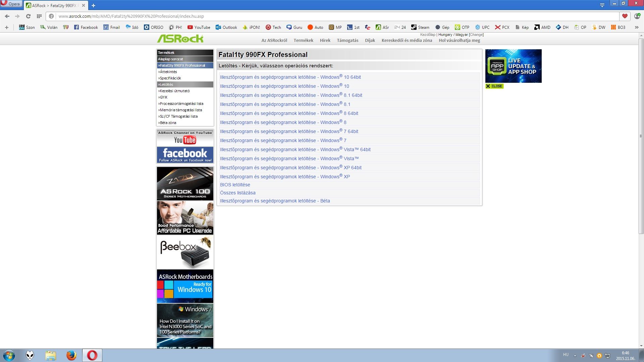Click the clock in the system tray
The image size is (644, 362).
(625, 356)
